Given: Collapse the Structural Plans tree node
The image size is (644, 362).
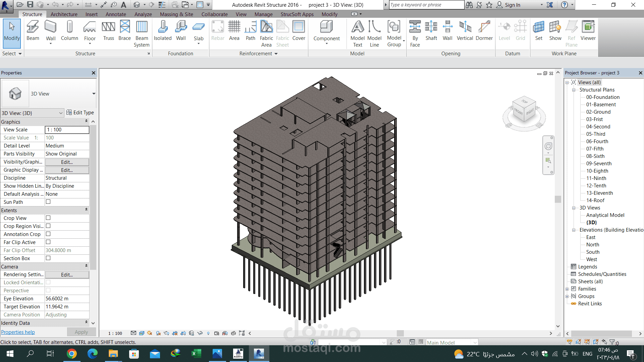Looking at the screenshot, I should pos(574,90).
